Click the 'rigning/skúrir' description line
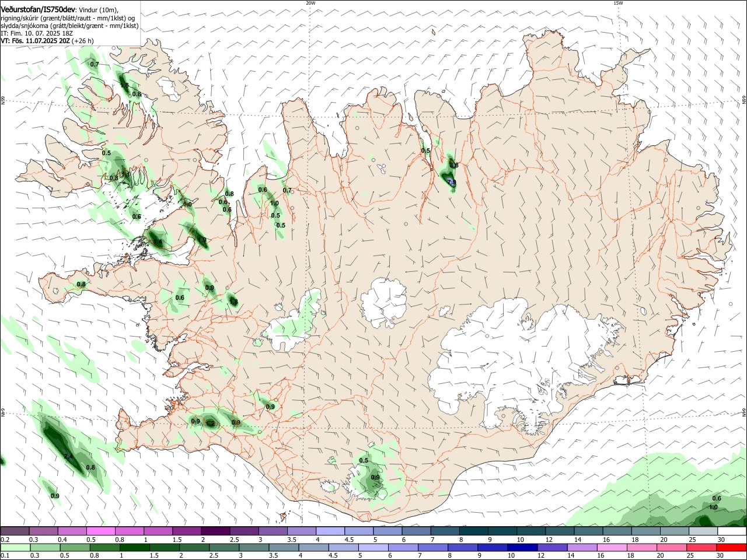Screen dimensions: 747x560 [68, 18]
